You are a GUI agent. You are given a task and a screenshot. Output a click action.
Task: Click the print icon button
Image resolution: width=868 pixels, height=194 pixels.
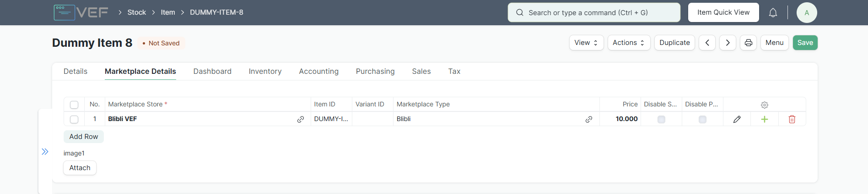(749, 43)
